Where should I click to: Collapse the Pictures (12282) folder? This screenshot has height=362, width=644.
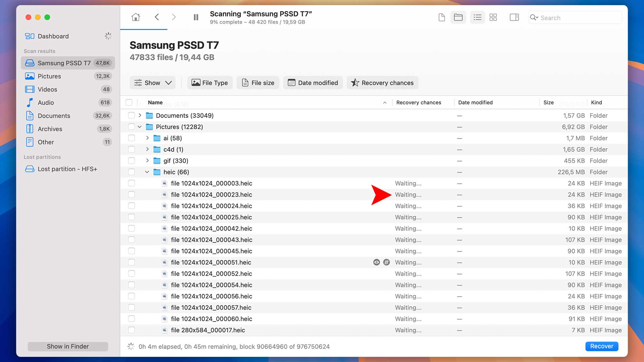[x=140, y=127]
